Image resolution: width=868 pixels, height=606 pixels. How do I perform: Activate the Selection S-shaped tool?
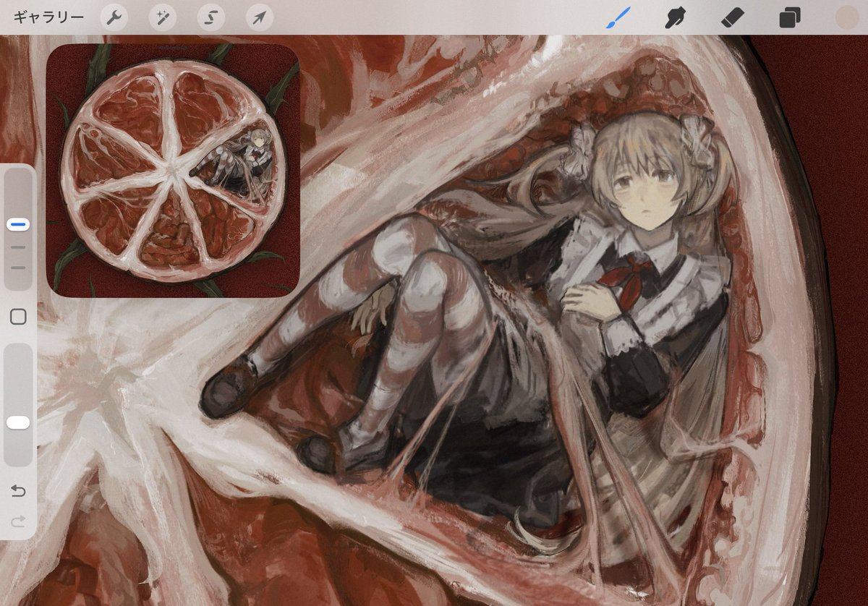click(x=210, y=17)
